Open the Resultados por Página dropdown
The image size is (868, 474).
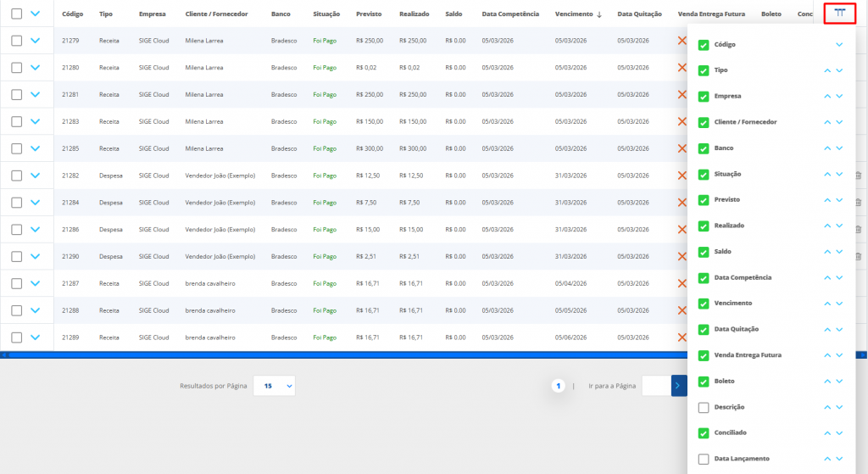[274, 386]
